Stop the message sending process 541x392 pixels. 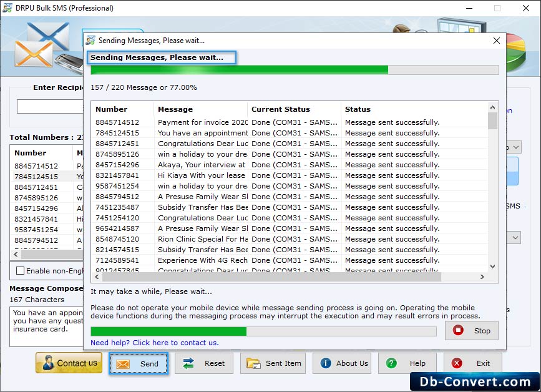click(x=471, y=331)
